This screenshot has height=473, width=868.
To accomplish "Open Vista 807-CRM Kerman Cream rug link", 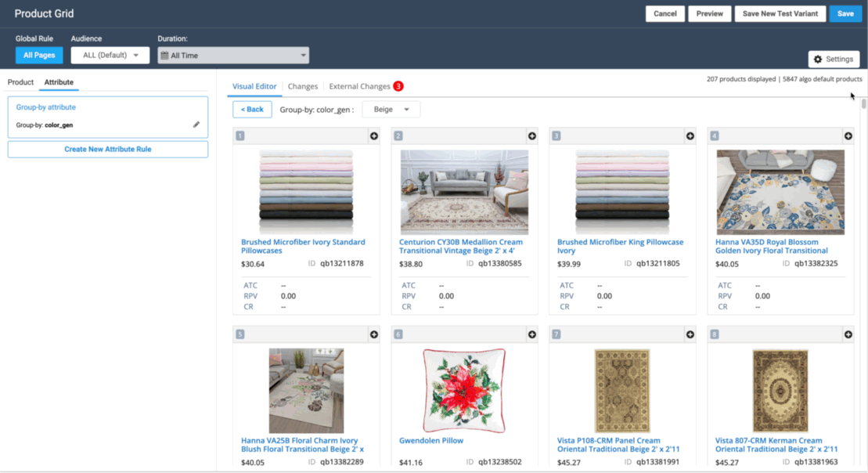I will (776, 445).
